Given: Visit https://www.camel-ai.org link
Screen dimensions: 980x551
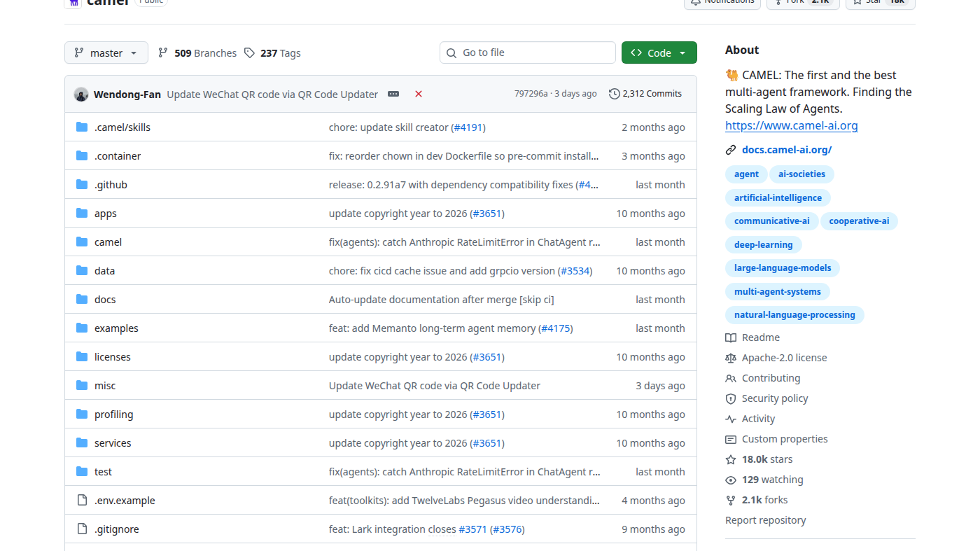Looking at the screenshot, I should pyautogui.click(x=791, y=126).
